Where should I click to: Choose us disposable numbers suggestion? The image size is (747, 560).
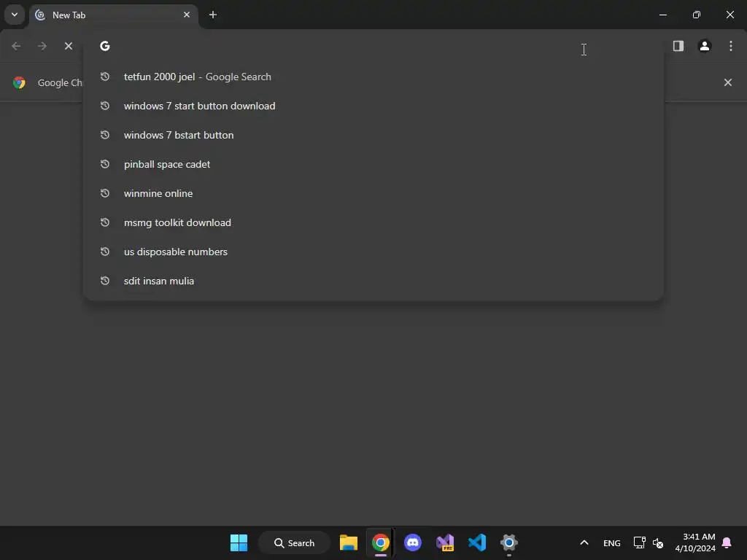tap(373, 252)
